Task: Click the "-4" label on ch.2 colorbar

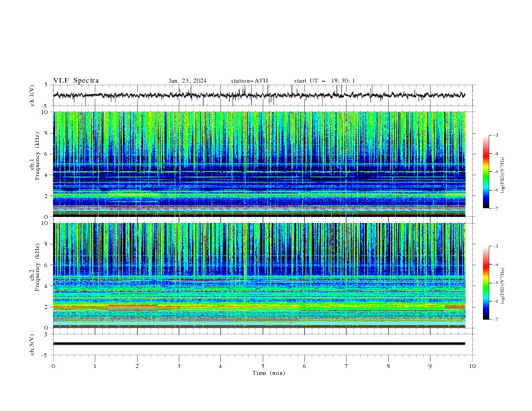Action: coord(495,265)
